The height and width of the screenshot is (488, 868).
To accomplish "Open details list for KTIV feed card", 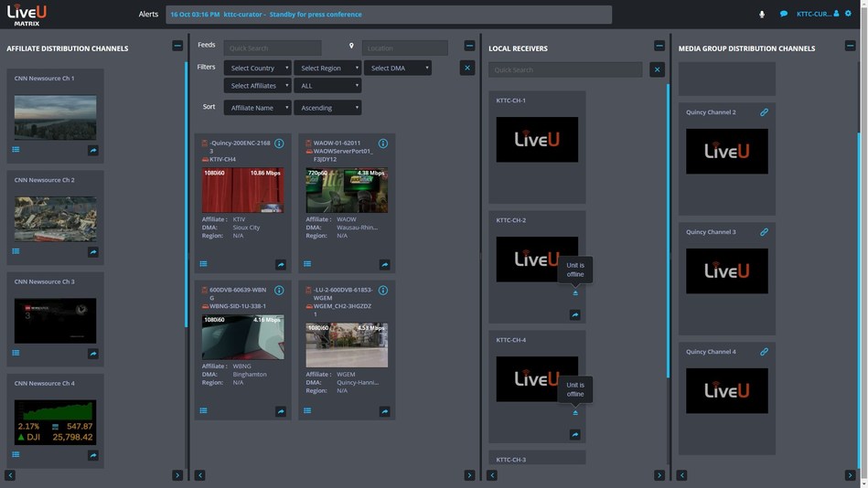I will pos(204,264).
